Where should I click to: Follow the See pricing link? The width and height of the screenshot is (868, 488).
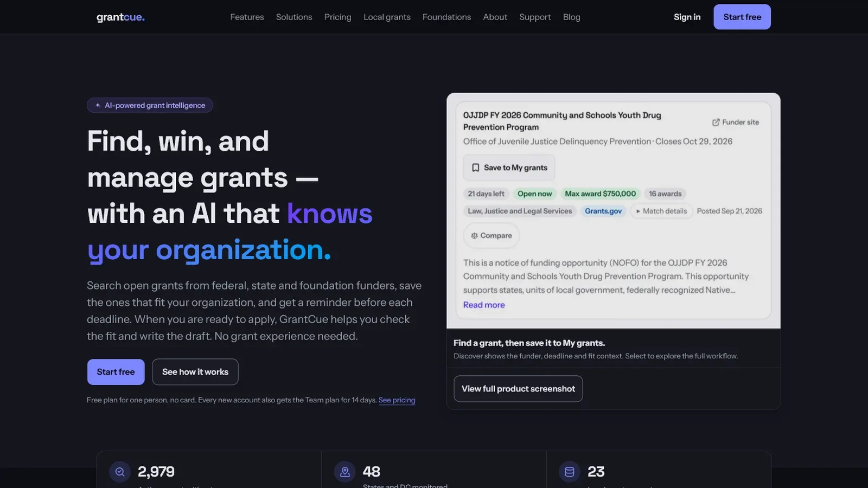(x=397, y=400)
